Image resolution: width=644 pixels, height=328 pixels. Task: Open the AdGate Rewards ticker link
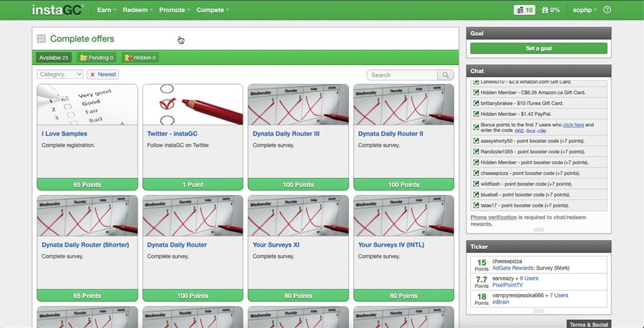[x=512, y=268]
